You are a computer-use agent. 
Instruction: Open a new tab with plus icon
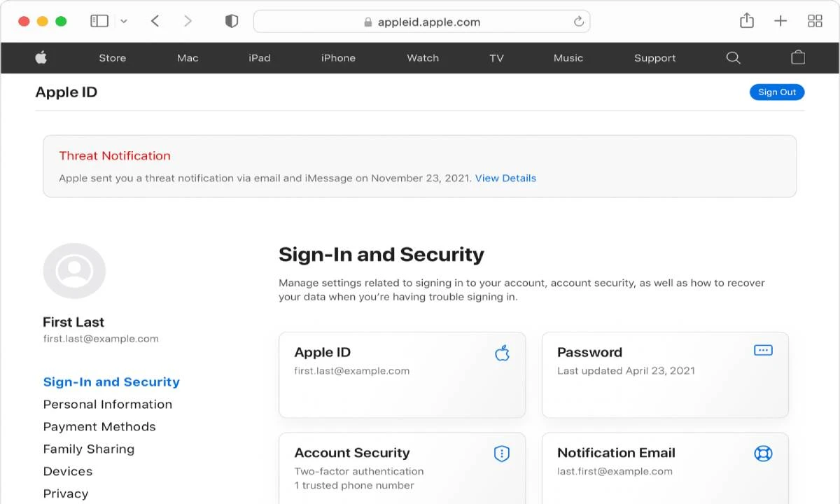(x=780, y=21)
